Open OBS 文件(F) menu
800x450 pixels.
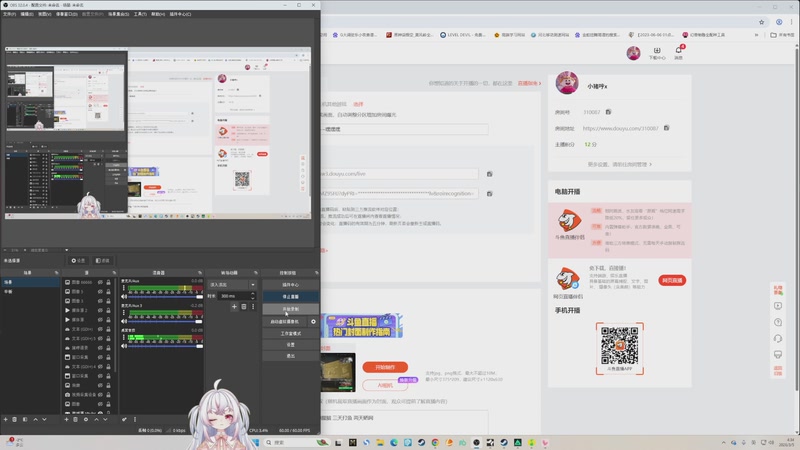(x=9, y=14)
